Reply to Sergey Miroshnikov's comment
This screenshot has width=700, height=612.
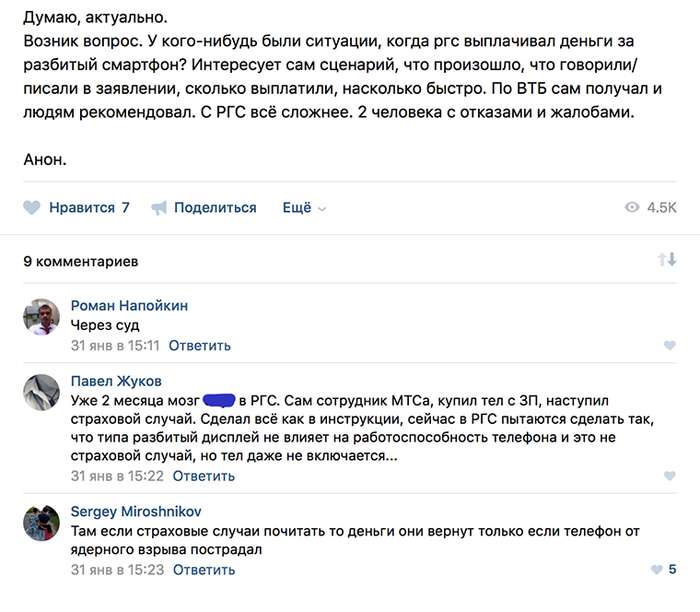[204, 570]
